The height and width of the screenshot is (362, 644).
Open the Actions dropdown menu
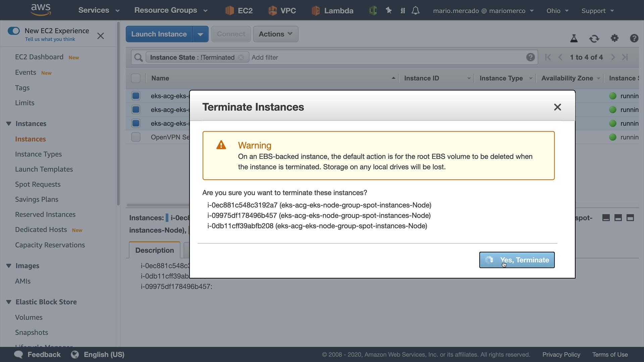pyautogui.click(x=275, y=34)
